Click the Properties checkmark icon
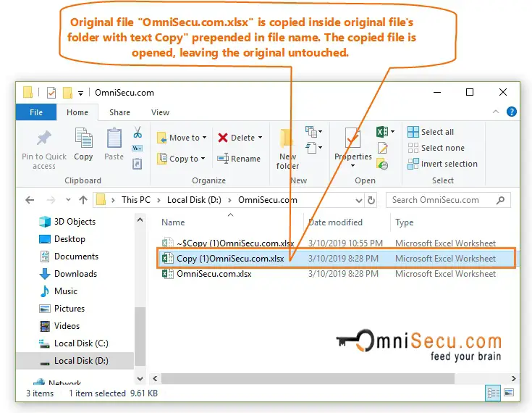Viewport: 532px width, 413px height. tap(352, 138)
